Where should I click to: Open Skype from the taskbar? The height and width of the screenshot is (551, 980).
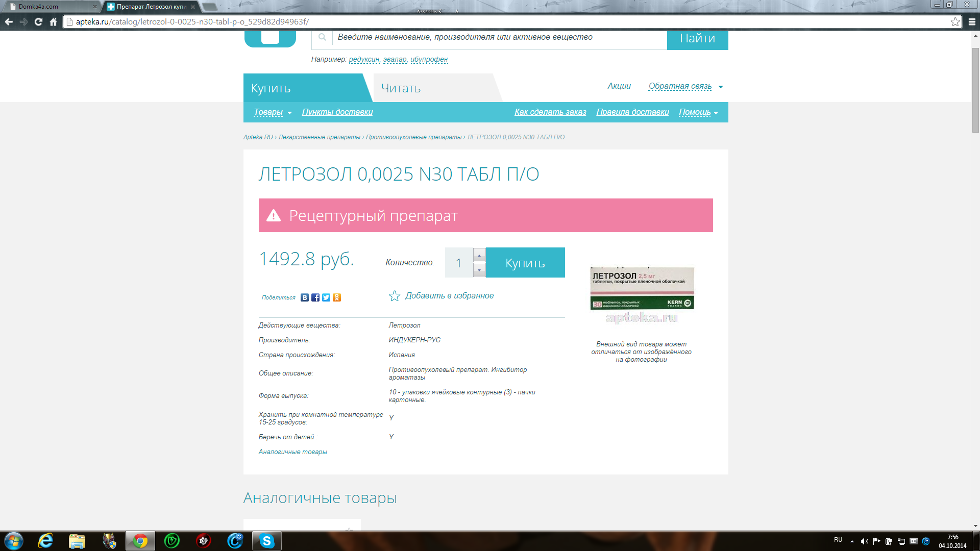266,541
